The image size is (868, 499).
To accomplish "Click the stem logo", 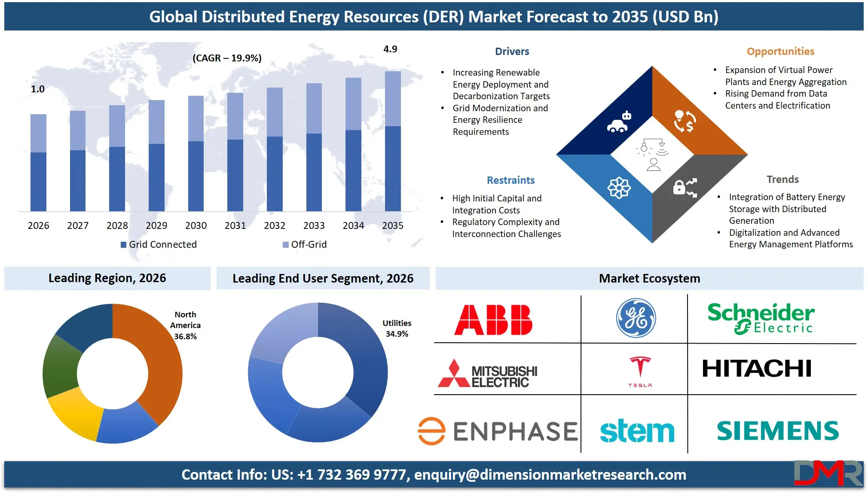I will coord(637,431).
